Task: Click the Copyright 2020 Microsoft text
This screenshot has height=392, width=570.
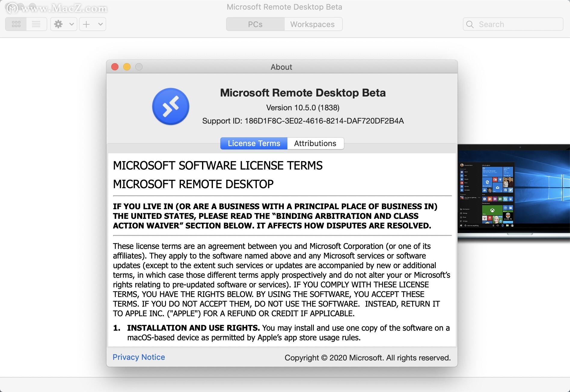Action: 368,358
